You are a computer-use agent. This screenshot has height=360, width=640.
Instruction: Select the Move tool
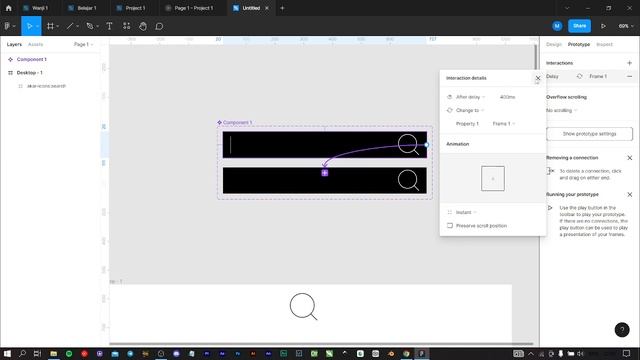point(29,26)
